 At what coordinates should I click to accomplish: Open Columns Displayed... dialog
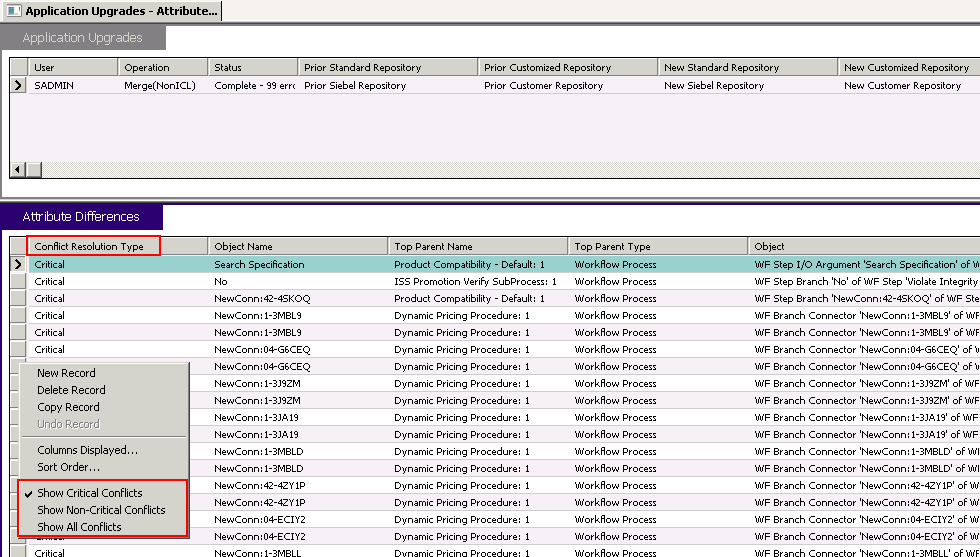pos(87,450)
